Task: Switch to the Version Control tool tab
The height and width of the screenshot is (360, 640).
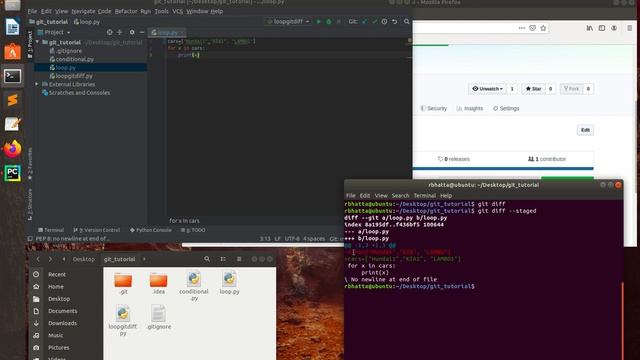Action: (x=97, y=230)
